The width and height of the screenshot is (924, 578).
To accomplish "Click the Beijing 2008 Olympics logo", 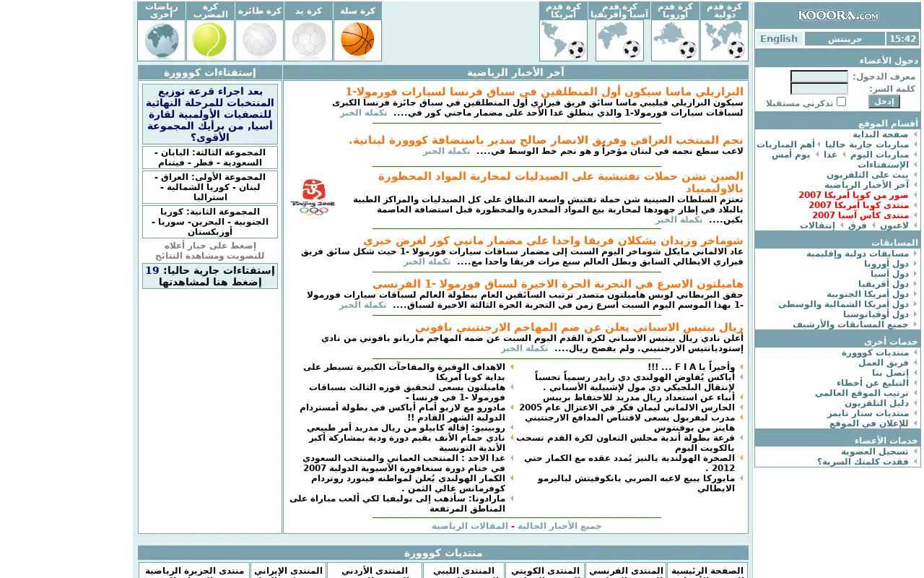I will coord(313,197).
